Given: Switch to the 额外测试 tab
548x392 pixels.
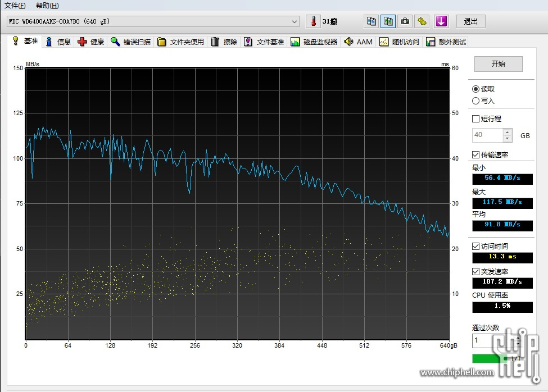Looking at the screenshot, I should [446, 42].
